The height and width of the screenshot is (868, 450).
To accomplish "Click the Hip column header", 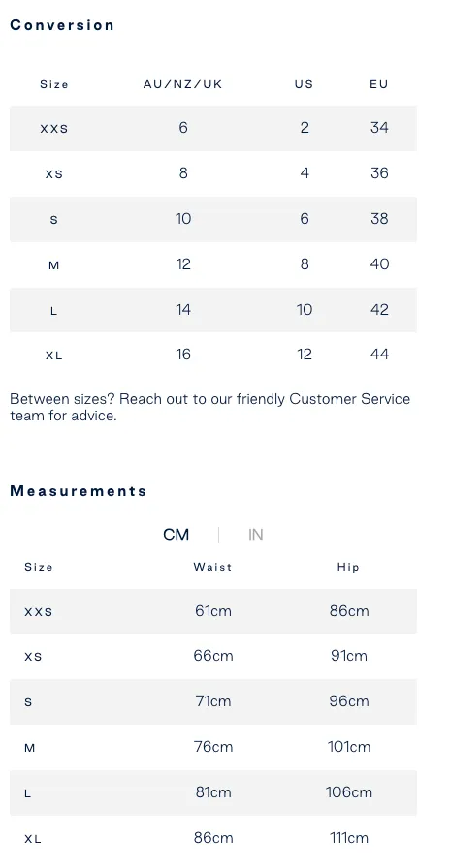I will coord(348,567).
